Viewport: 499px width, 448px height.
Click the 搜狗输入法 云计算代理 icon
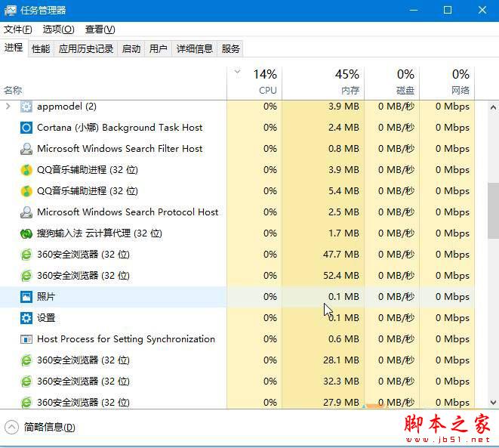point(26,233)
